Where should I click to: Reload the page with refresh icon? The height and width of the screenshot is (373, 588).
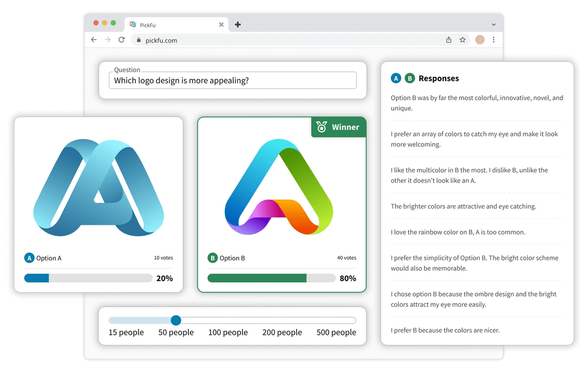click(x=122, y=40)
